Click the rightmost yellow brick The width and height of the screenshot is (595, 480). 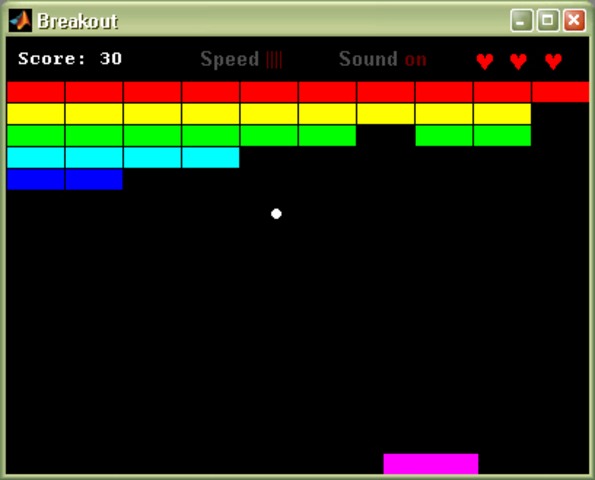coord(502,114)
